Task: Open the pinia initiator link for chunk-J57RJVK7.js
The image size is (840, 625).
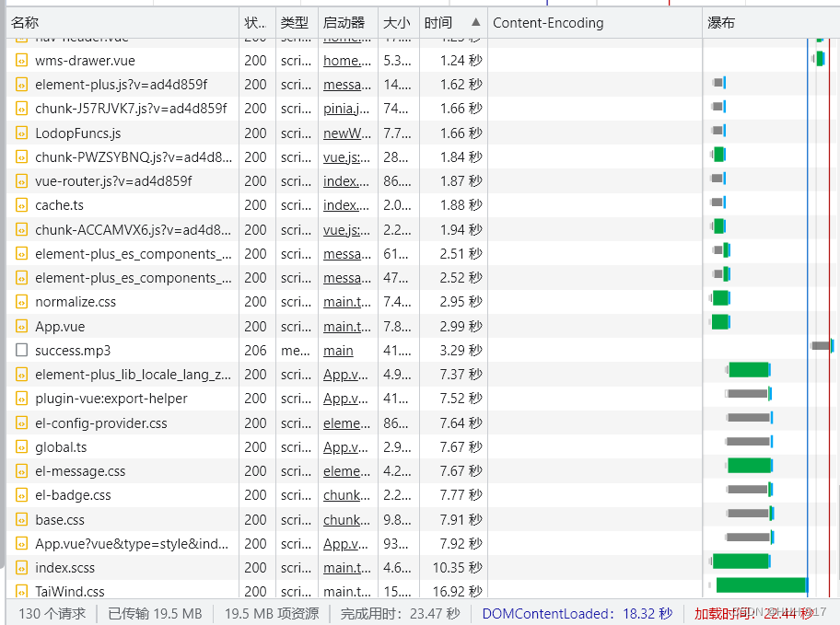Action: [x=345, y=109]
